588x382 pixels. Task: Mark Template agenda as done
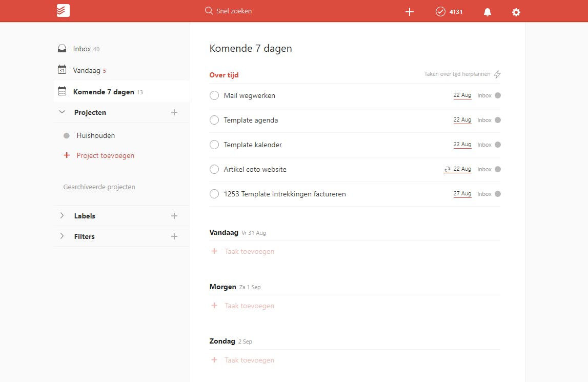(x=214, y=119)
